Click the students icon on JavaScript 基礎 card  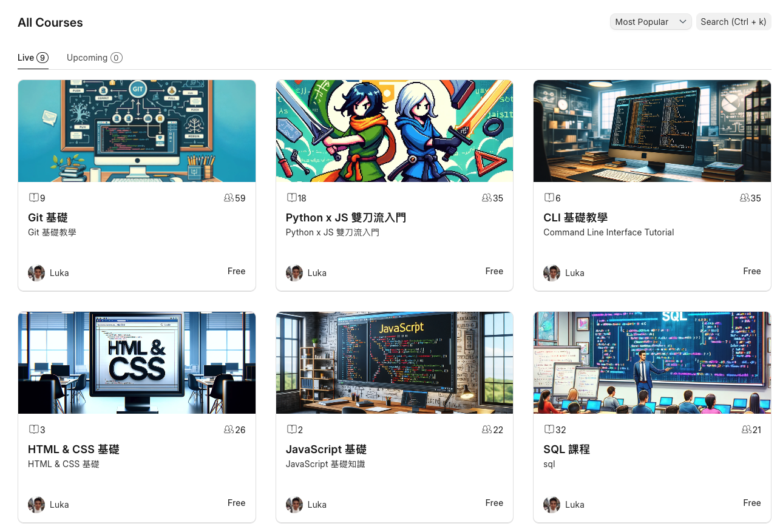[486, 429]
